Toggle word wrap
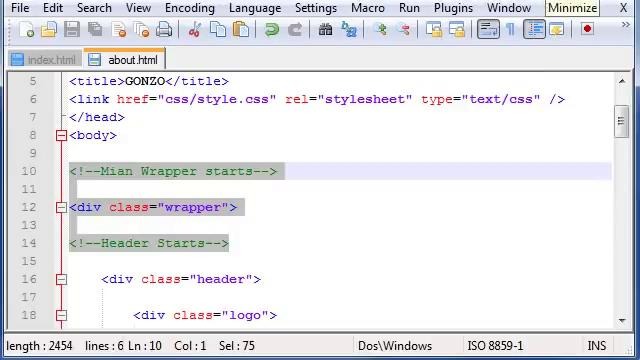 coord(488,29)
